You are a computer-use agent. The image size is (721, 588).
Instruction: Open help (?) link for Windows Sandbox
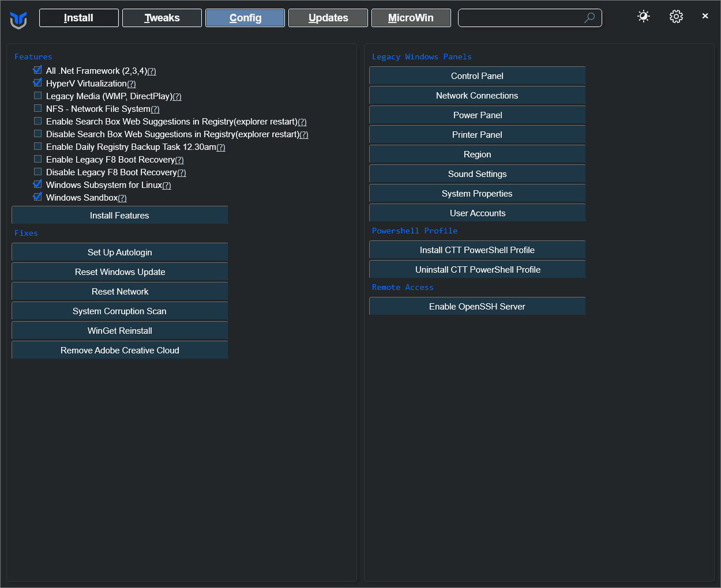[x=122, y=198]
